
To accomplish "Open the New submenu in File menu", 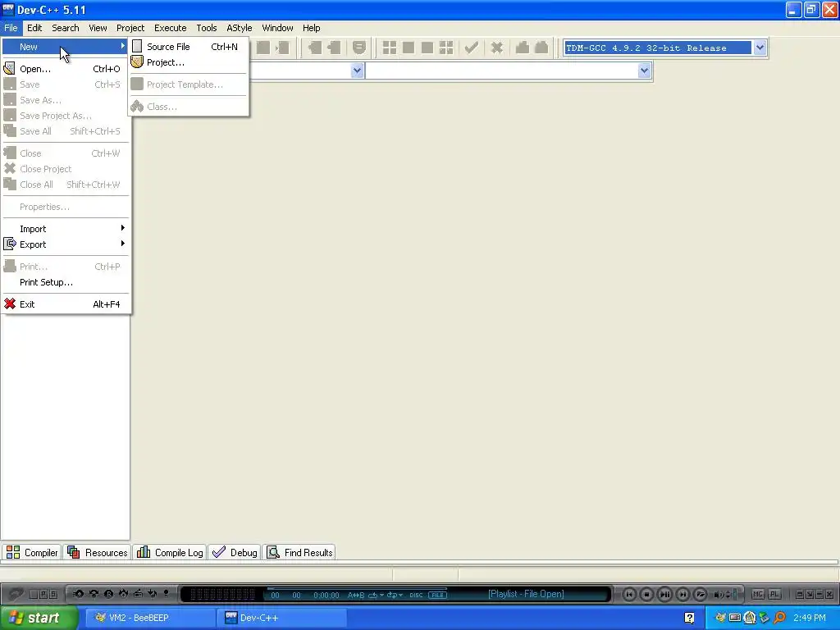I will (66, 47).
